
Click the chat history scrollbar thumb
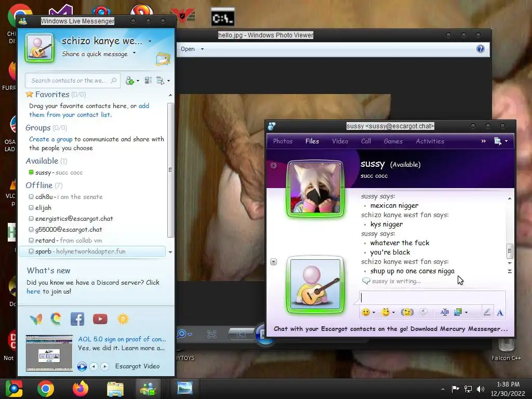pos(509,251)
